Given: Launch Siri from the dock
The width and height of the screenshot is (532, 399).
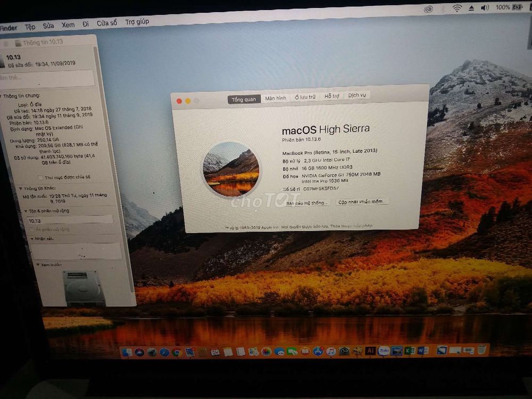Looking at the screenshot, I should [139, 353].
